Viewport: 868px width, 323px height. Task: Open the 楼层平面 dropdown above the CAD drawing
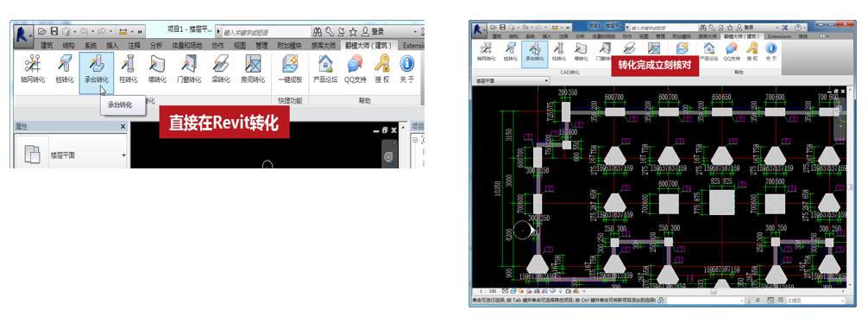512,80
